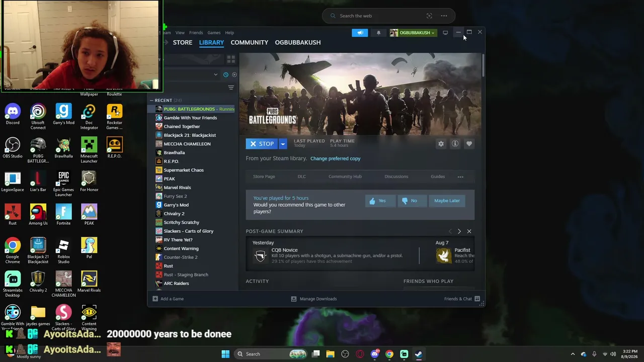
Task: Toggle ready-to-play games filter
Action: (x=234, y=74)
